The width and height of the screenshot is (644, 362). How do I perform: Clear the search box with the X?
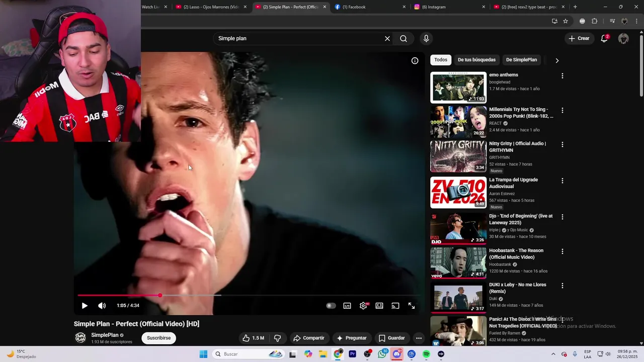[387, 38]
